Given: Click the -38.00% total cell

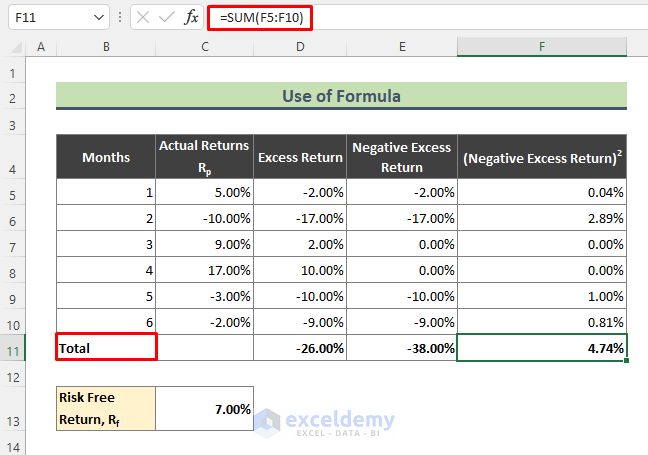Looking at the screenshot, I should (402, 348).
